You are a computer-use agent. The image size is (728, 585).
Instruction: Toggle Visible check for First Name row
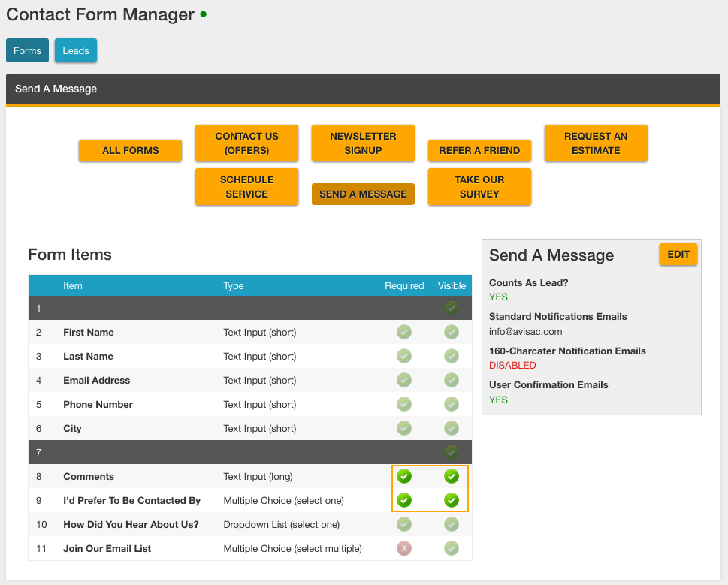tap(451, 332)
